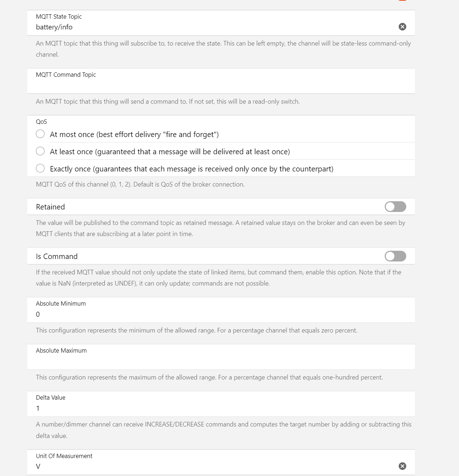The height and width of the screenshot is (476, 459).
Task: Click the 'Absolute Maximum' field label
Action: click(61, 350)
